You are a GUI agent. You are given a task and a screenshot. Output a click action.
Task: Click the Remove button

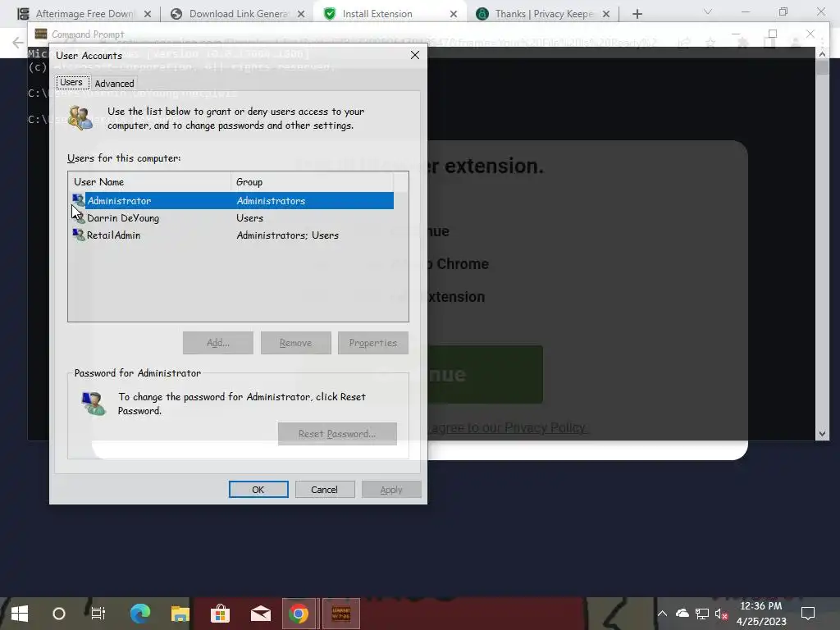pos(295,343)
